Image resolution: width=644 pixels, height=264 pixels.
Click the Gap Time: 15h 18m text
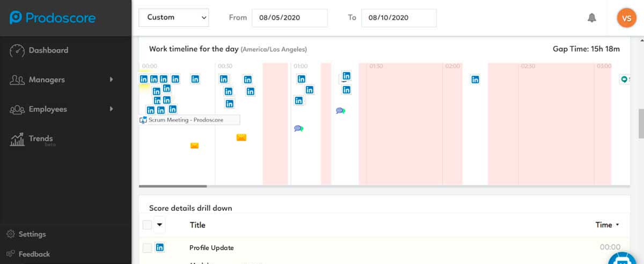[x=586, y=49]
